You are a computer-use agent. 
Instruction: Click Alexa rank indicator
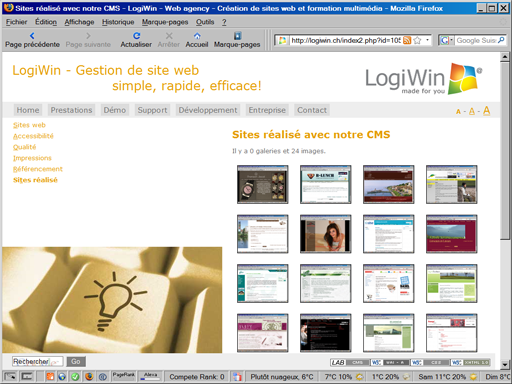150,376
